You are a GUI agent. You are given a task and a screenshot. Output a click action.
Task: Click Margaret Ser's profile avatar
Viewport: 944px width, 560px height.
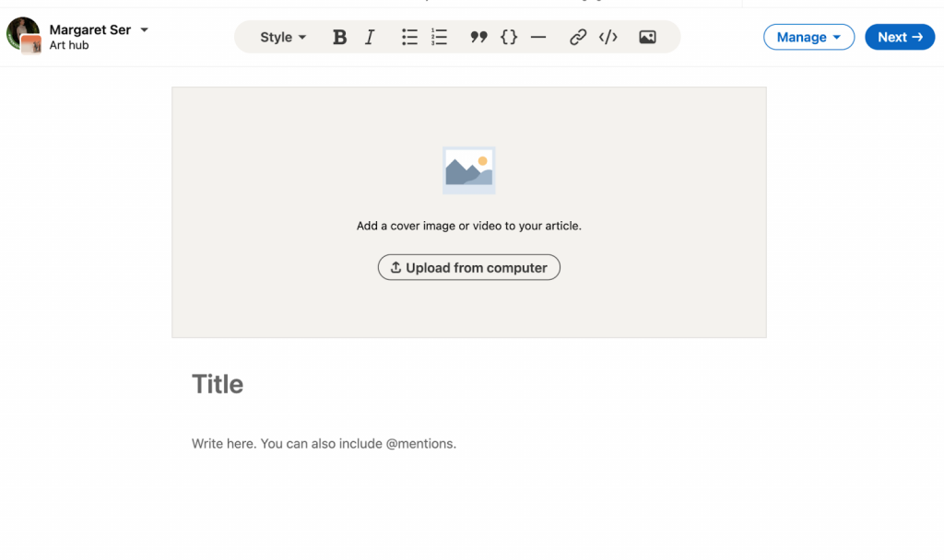pos(21,31)
